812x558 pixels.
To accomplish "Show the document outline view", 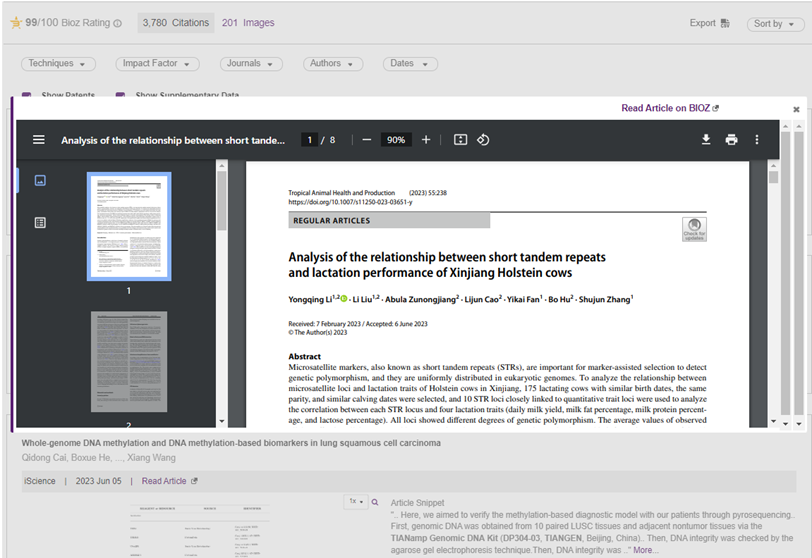I will (x=40, y=222).
